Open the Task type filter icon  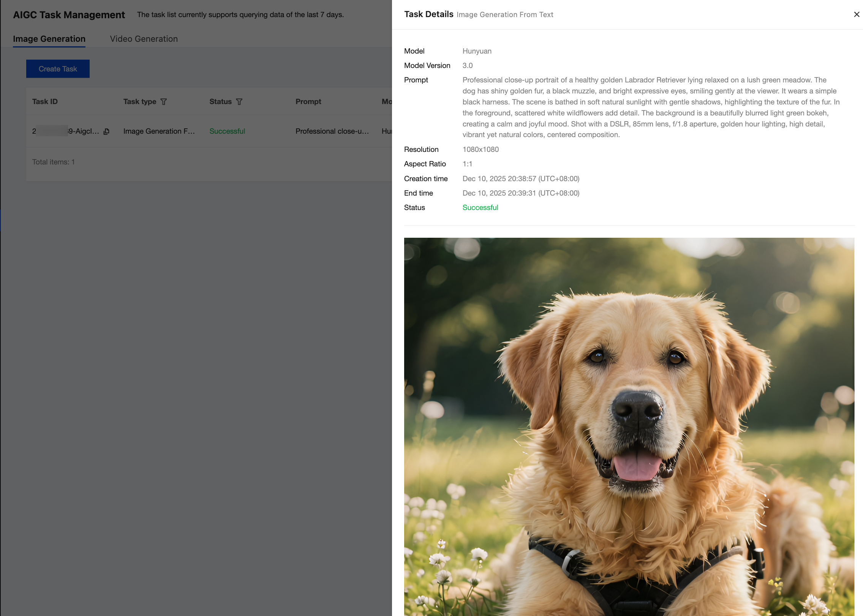[163, 102]
